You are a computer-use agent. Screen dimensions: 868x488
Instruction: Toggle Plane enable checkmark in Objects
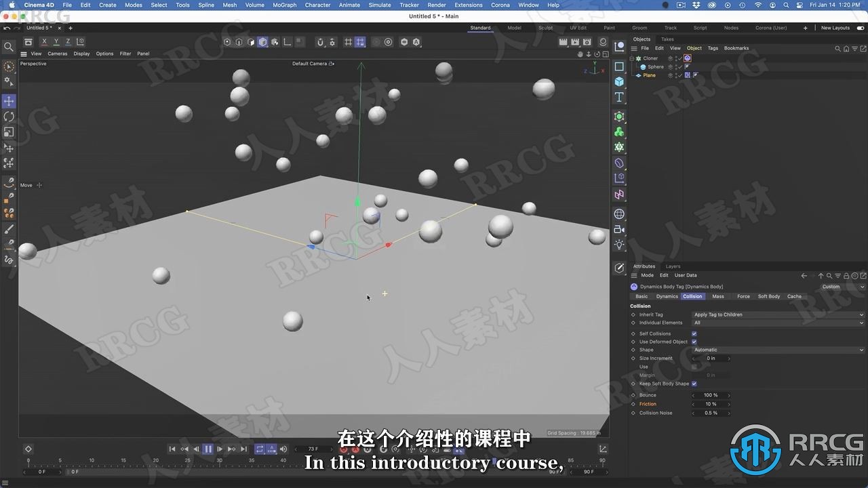(680, 75)
